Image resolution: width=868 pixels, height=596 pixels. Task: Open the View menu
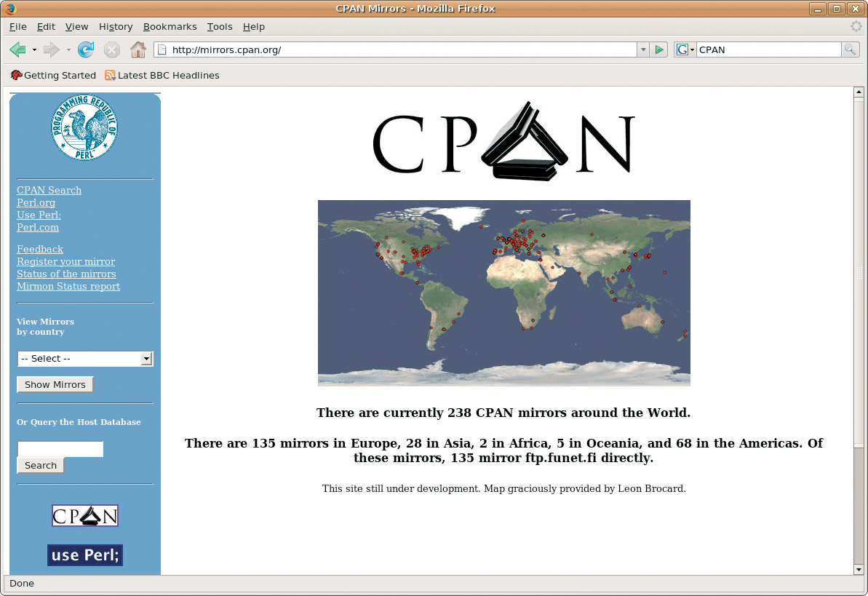coord(76,27)
